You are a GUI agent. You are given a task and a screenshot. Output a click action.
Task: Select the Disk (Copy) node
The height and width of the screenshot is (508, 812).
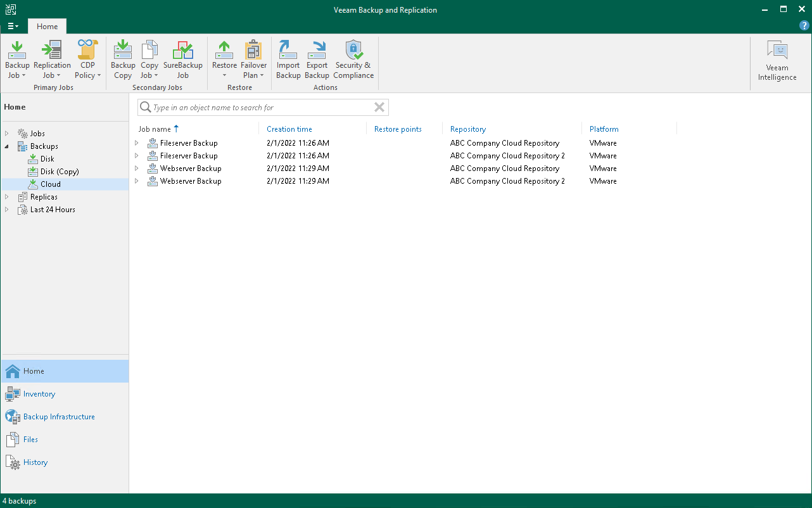(x=56, y=171)
